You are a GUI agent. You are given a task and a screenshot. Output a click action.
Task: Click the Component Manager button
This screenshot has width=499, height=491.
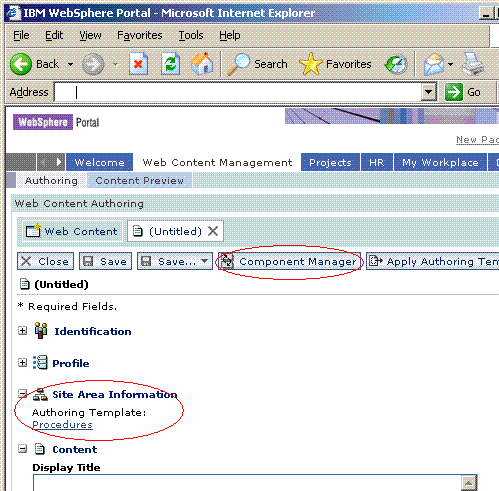[x=289, y=261]
